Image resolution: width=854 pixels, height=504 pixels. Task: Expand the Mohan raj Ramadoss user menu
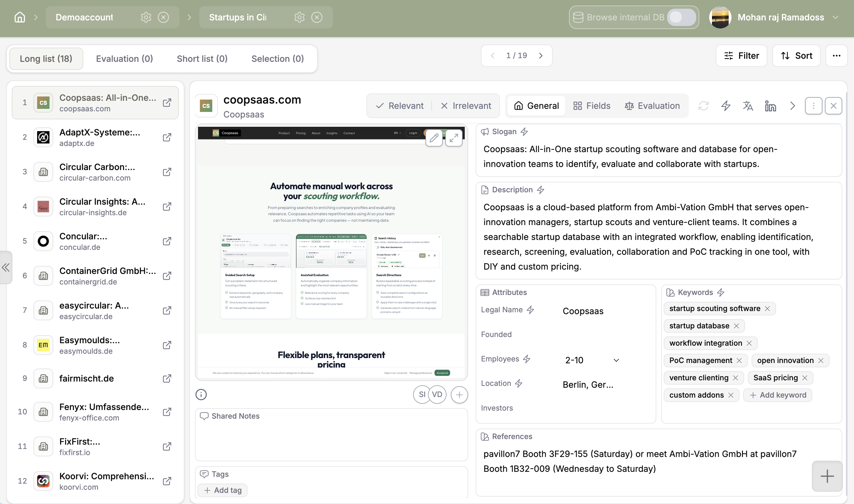[835, 17]
